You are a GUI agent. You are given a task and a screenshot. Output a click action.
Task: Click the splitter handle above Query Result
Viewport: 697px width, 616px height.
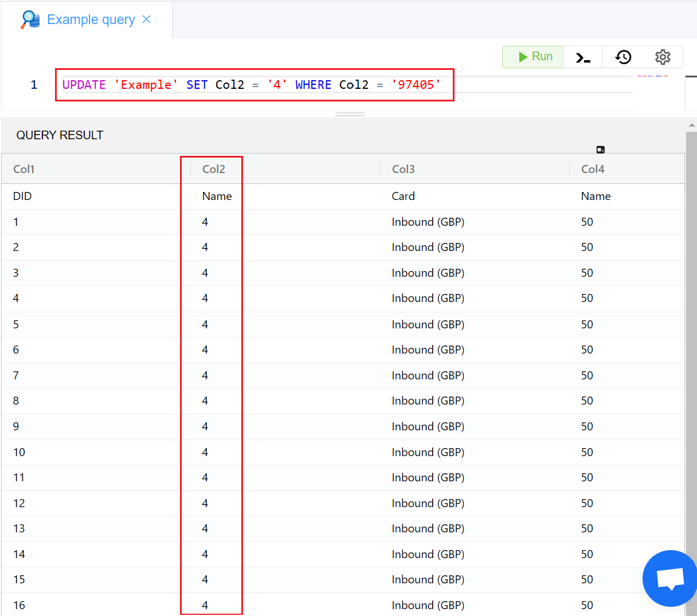click(x=350, y=115)
